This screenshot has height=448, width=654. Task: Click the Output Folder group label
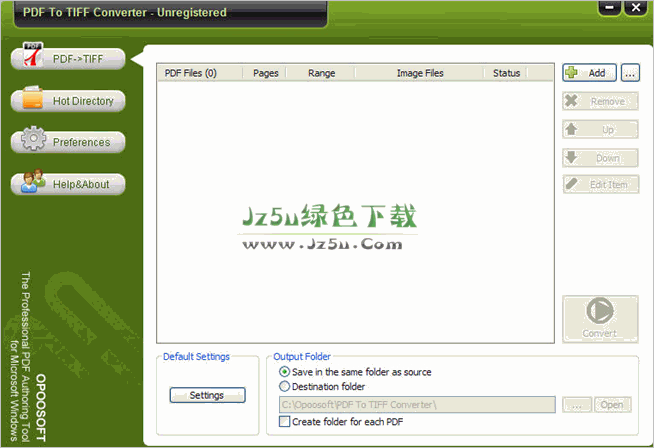302,357
